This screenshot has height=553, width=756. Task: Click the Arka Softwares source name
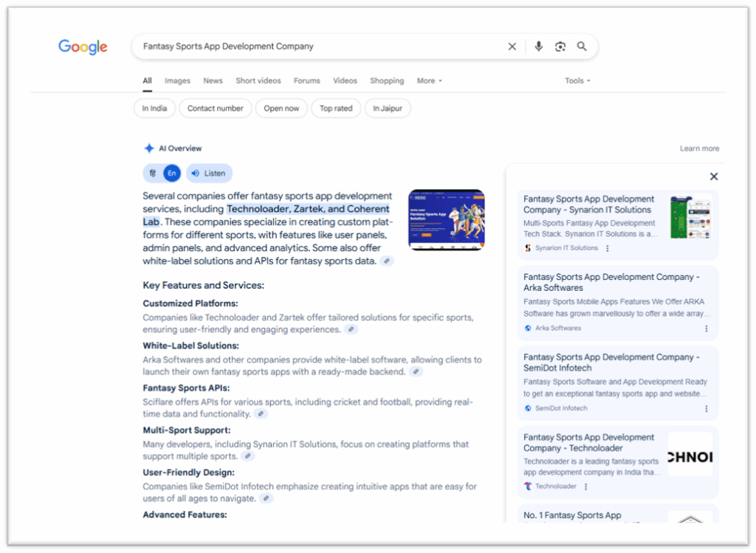pyautogui.click(x=558, y=328)
